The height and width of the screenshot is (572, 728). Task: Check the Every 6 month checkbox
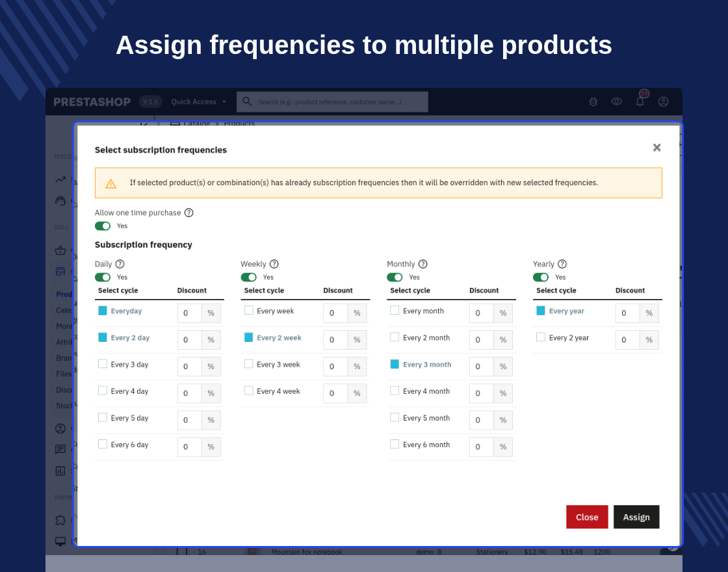point(395,445)
